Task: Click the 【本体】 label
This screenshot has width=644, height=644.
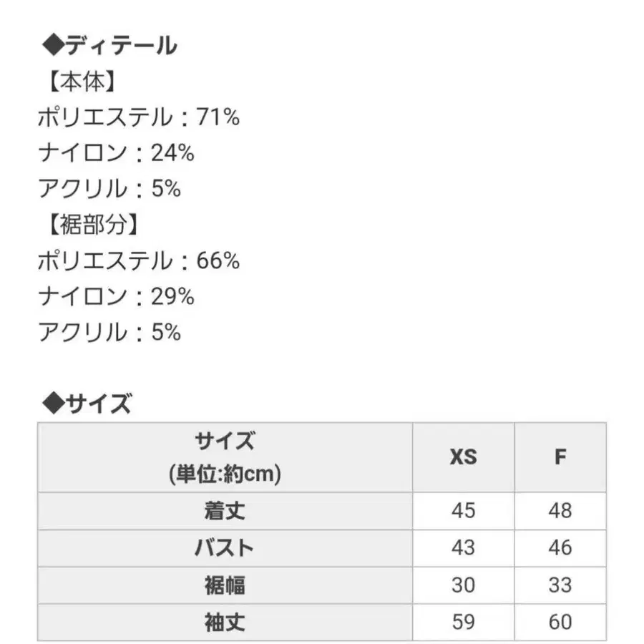Action: pyautogui.click(x=79, y=82)
